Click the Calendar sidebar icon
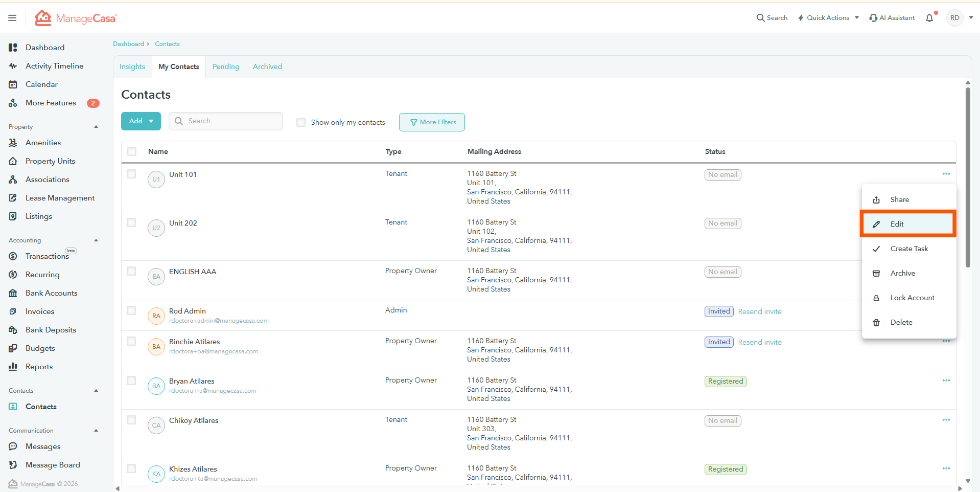This screenshot has height=492, width=980. pos(13,84)
